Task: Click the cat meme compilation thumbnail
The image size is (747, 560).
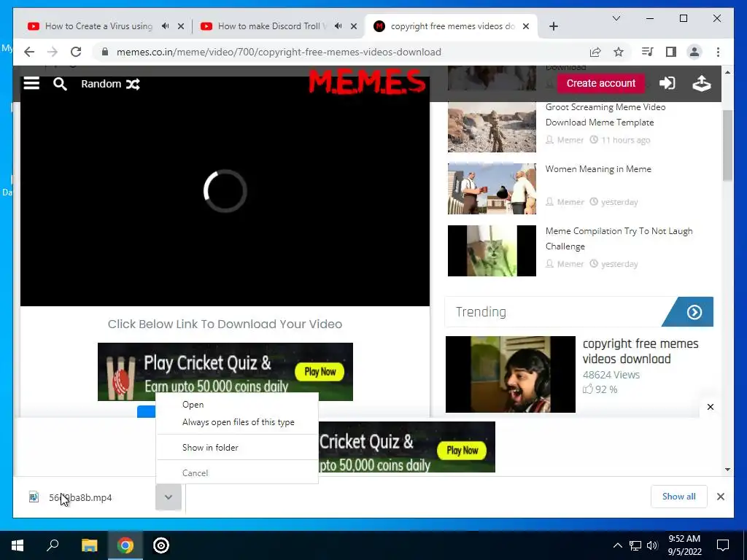Action: coord(492,251)
